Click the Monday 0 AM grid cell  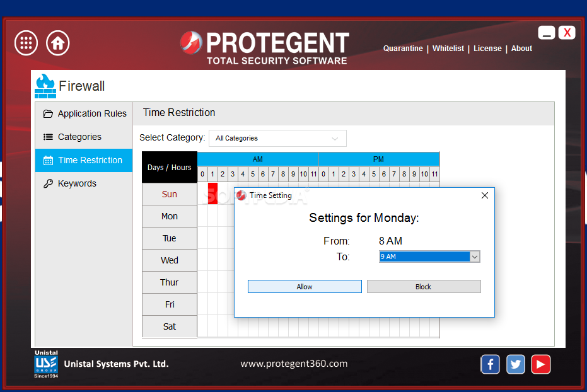202,216
